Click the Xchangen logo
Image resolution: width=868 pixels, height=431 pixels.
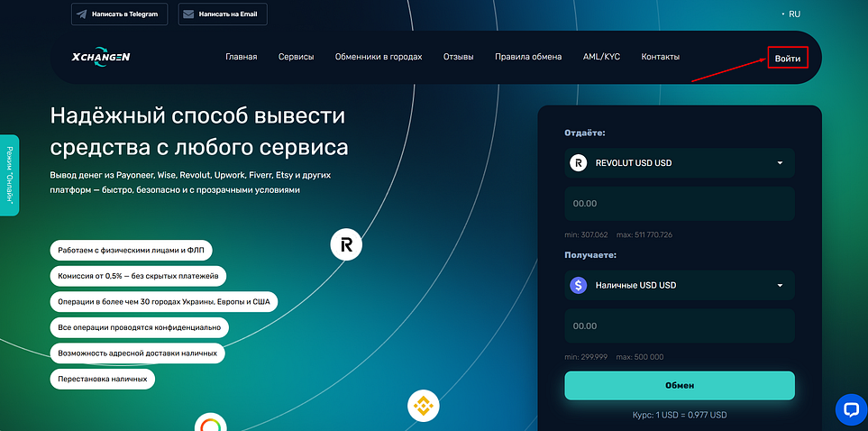(101, 57)
